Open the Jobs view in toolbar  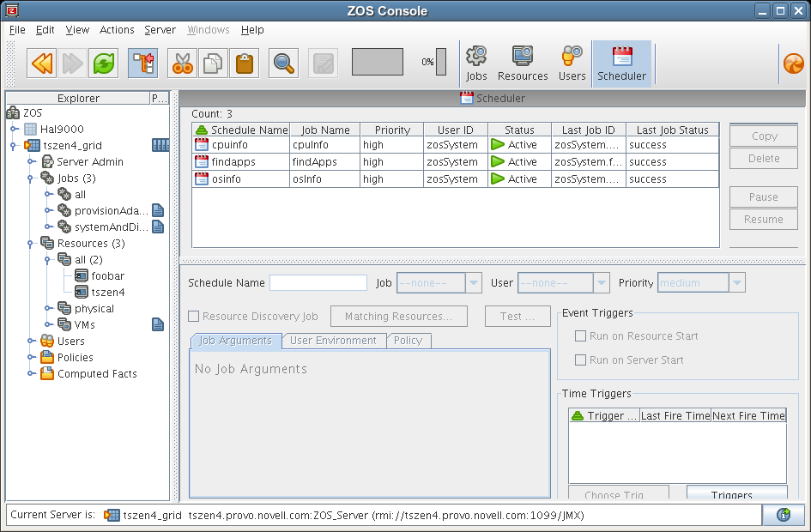[476, 63]
